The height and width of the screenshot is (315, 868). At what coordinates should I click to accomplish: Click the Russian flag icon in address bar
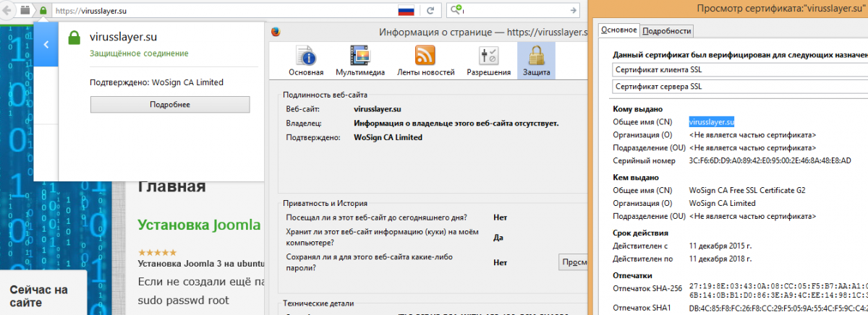click(405, 11)
